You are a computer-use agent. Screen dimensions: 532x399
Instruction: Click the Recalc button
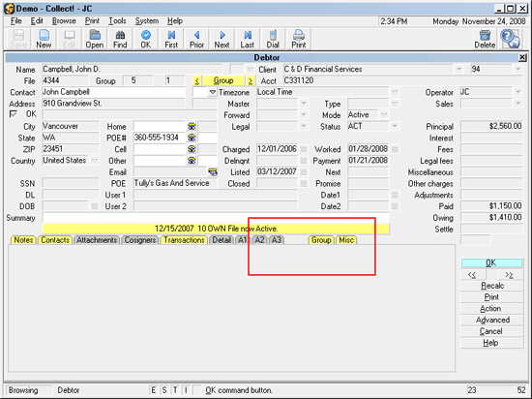click(x=491, y=286)
